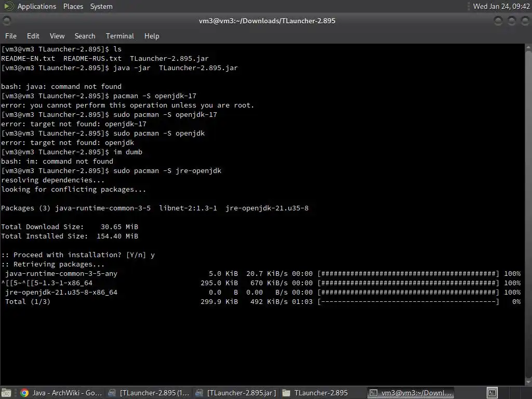
Task: Open the Applications panel menu
Action: pyautogui.click(x=37, y=6)
